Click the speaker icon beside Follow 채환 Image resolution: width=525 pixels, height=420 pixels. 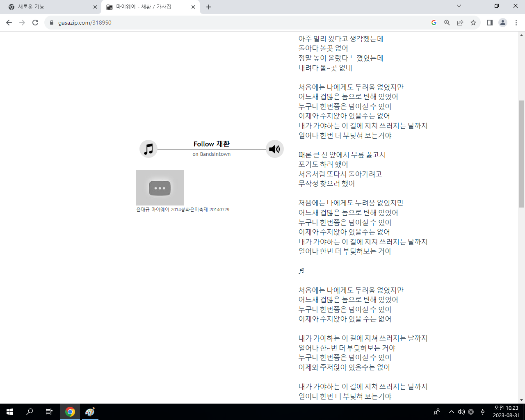click(274, 149)
